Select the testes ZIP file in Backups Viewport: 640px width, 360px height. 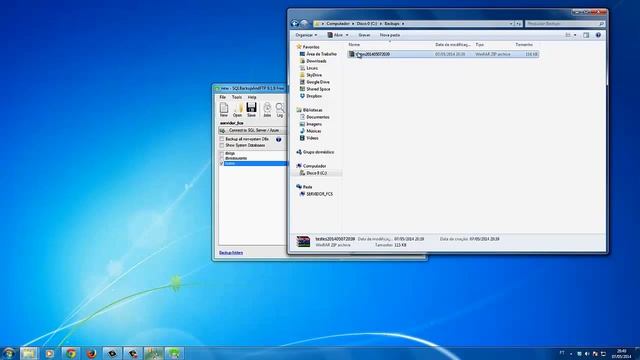pos(443,54)
